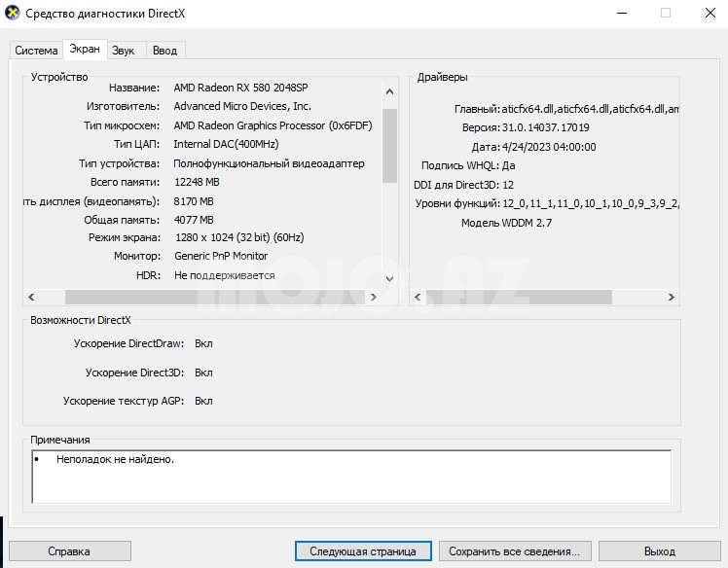Go to the Ввод tab

point(164,51)
